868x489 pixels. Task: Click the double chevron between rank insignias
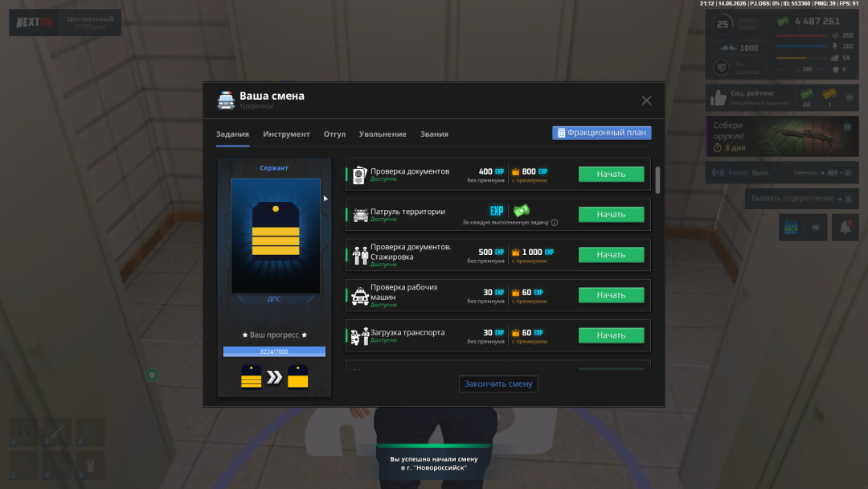(275, 378)
